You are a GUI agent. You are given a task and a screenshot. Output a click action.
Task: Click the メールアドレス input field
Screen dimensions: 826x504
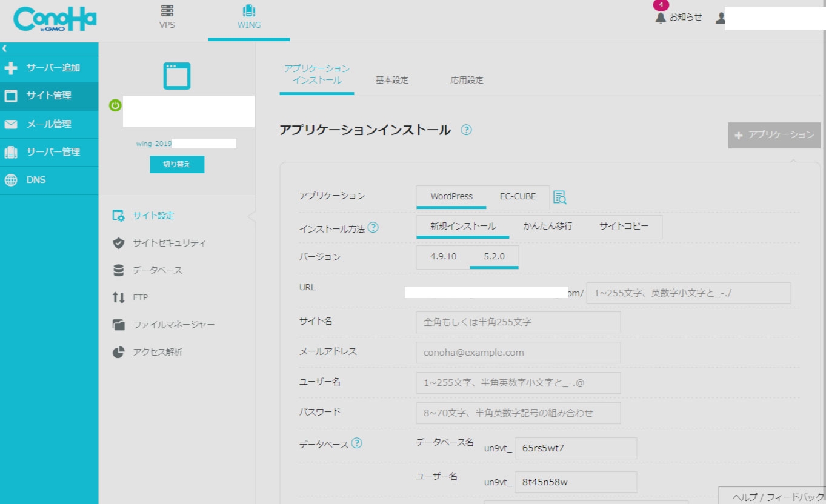pos(518,353)
